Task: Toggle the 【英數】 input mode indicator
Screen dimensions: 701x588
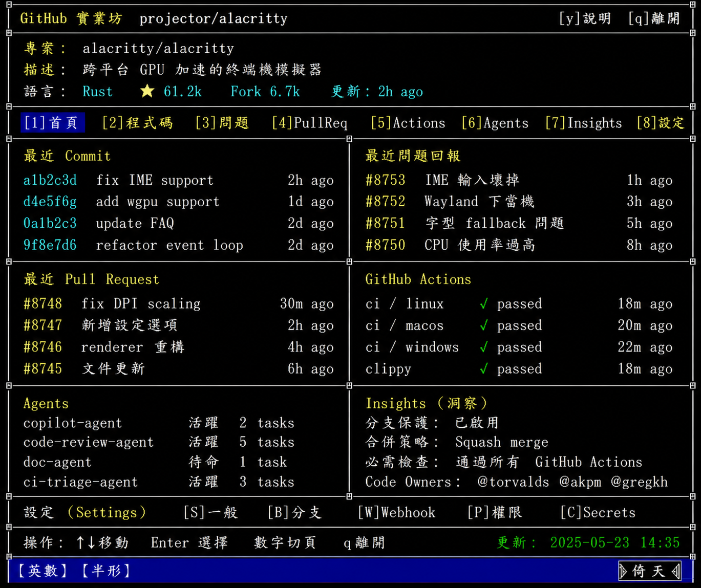Action: [x=43, y=571]
